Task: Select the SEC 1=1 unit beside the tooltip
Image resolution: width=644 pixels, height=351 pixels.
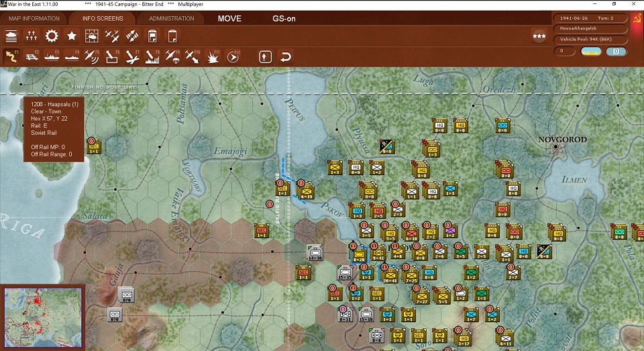Action: (94, 146)
